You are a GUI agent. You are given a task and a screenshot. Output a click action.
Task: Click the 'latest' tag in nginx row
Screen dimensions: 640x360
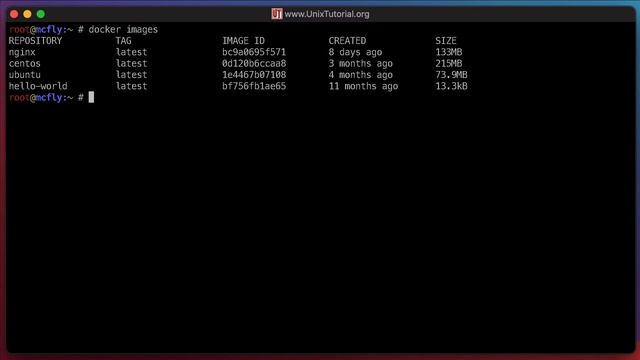pyautogui.click(x=131, y=52)
